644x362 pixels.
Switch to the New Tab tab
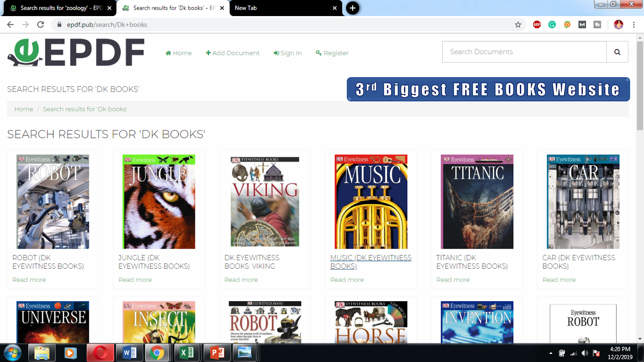pos(282,8)
